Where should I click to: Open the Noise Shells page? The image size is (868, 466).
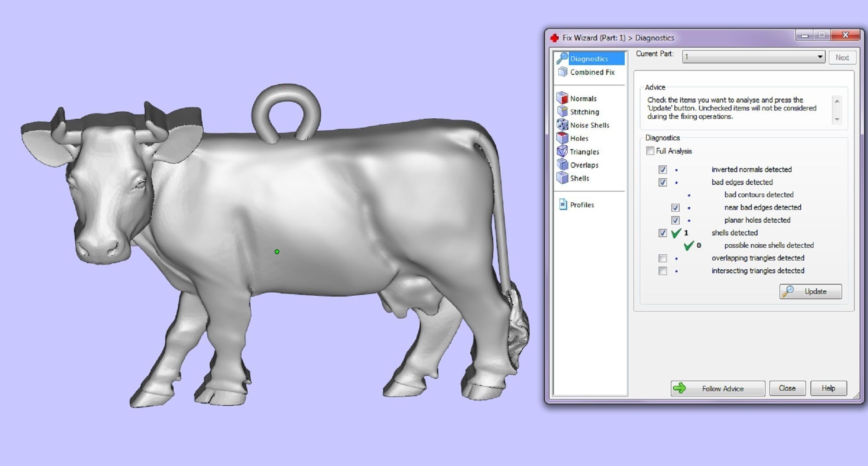tap(590, 125)
